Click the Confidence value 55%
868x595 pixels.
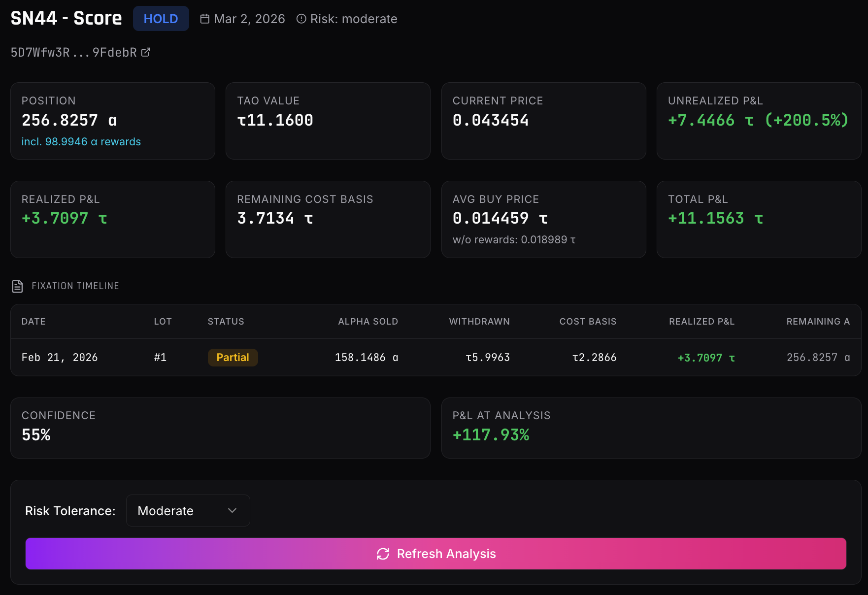point(36,435)
